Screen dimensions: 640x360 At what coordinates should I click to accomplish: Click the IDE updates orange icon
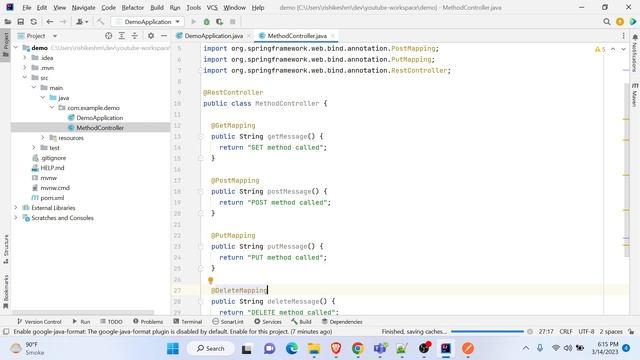point(620,22)
